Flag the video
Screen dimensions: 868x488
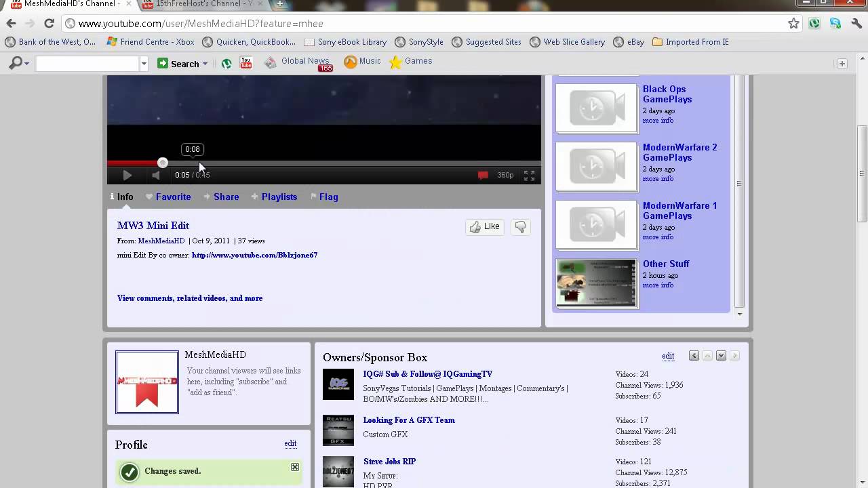(x=324, y=197)
